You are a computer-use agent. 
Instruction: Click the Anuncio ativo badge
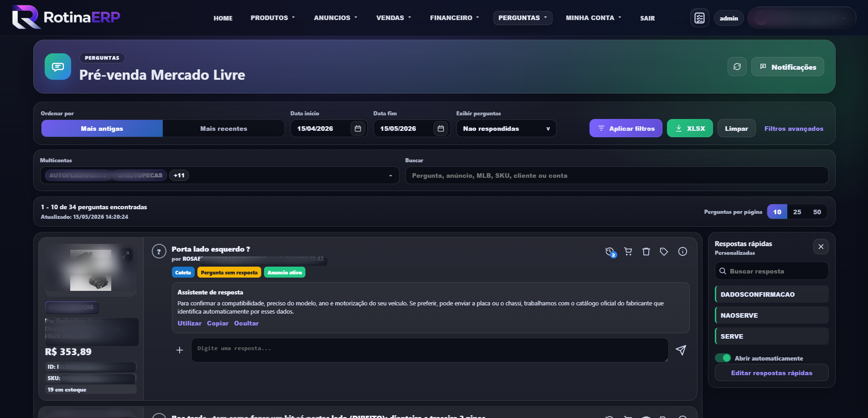(285, 273)
